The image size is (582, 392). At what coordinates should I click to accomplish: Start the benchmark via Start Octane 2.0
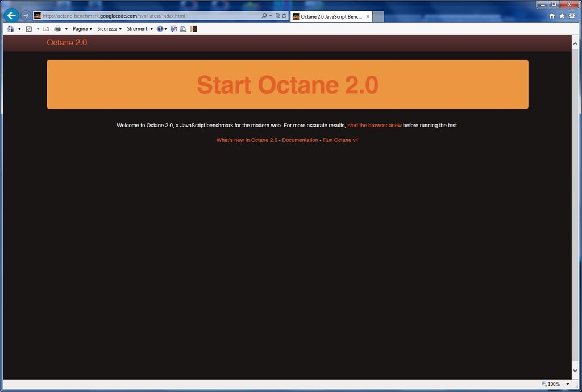pos(288,85)
